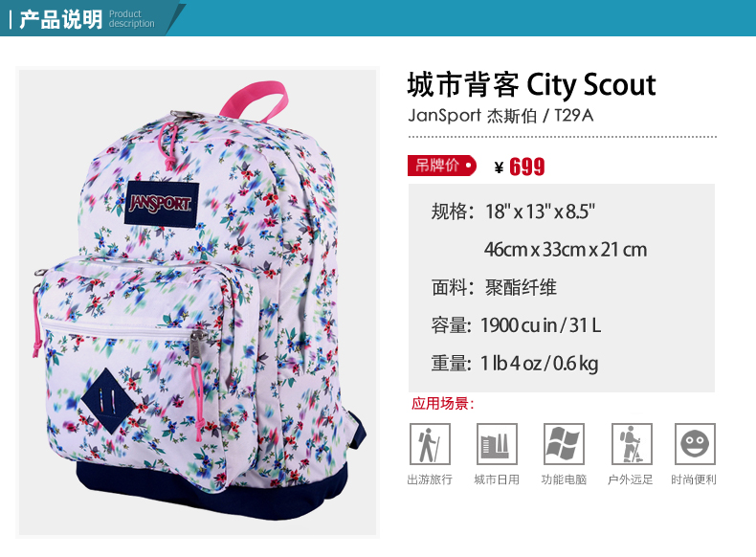Click the 城市背客 City Scout title
This screenshot has width=756, height=557.
click(531, 85)
